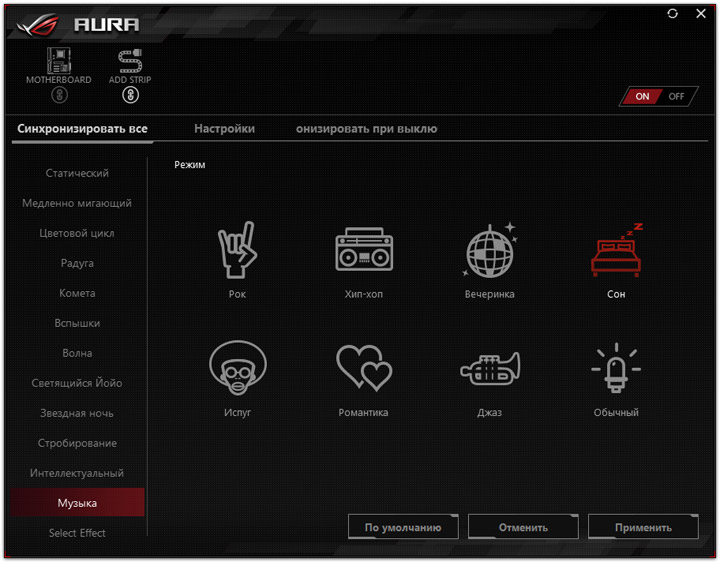Viewport: 720px width, 562px height.
Task: Click the По умолчанию button
Action: (x=403, y=527)
